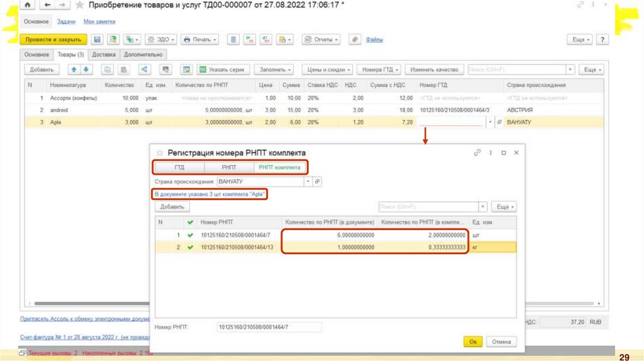
Task: Click open icon next to Aple ГТД field
Action: (x=499, y=122)
